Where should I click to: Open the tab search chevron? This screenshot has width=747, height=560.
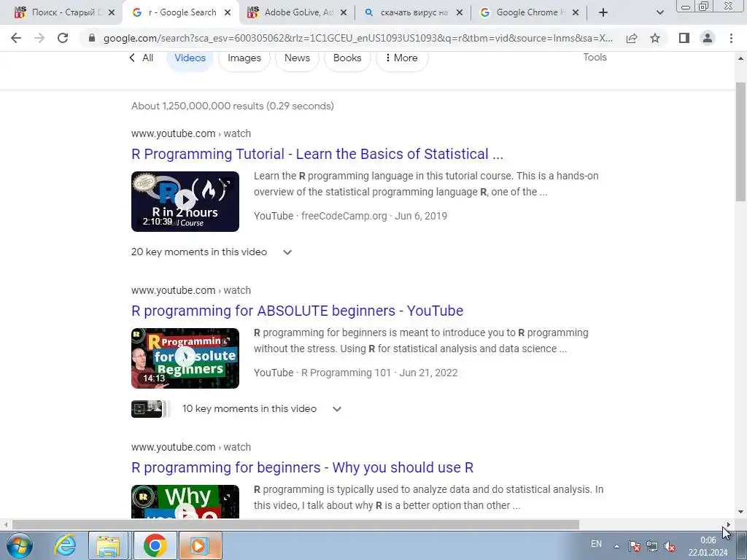coord(659,12)
